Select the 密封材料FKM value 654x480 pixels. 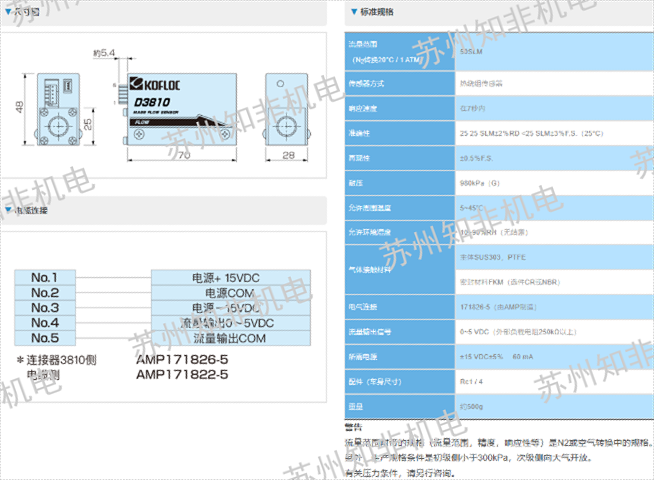coord(510,282)
